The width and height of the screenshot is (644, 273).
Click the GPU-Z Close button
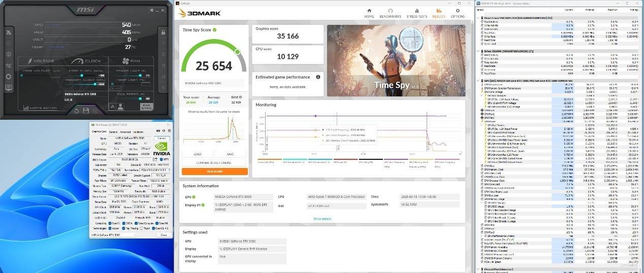(164, 235)
